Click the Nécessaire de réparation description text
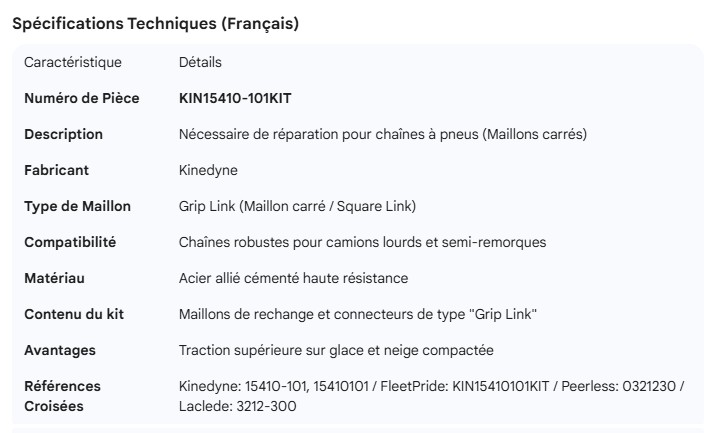This screenshot has height=433, width=716. 380,134
